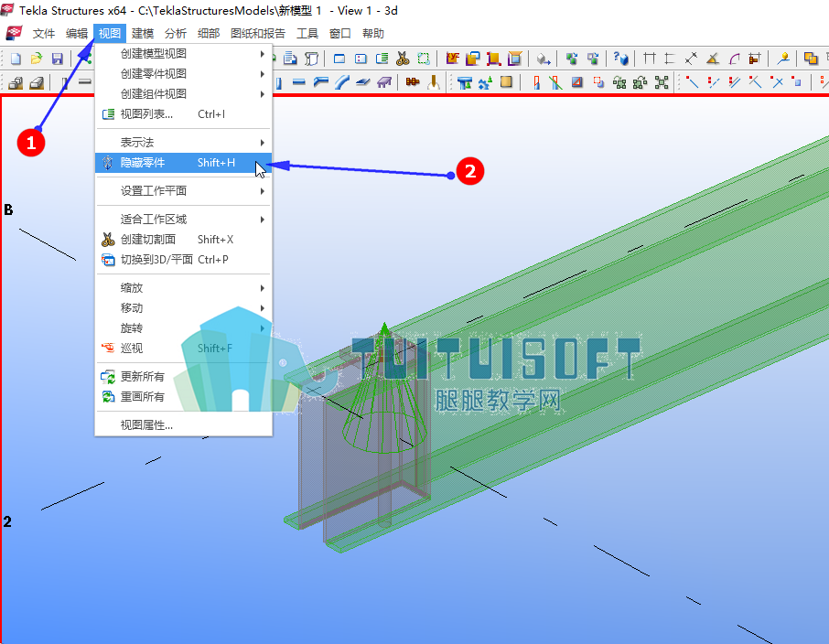
Task: Expand the 表示法 submenu
Action: (183, 142)
